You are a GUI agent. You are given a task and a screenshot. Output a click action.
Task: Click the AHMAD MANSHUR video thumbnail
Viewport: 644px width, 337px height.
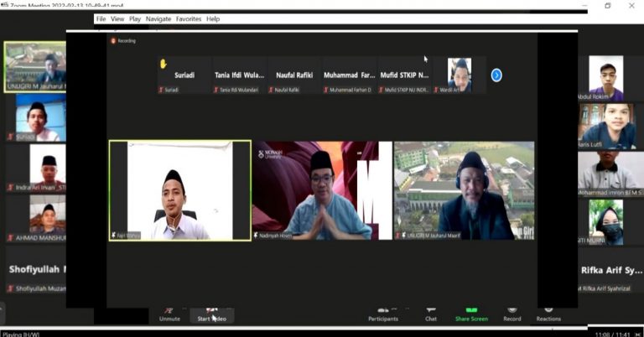[x=48, y=218]
